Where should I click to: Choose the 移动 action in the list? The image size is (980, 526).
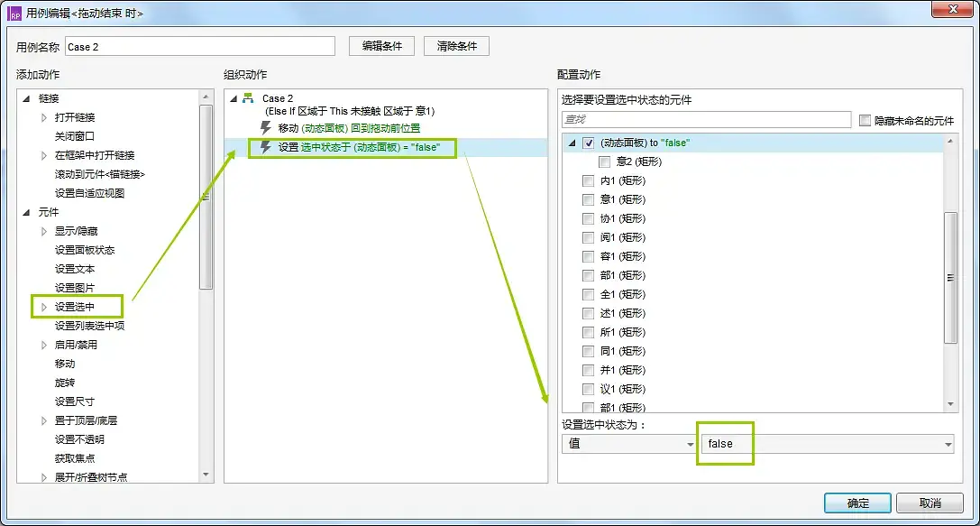[x=65, y=364]
